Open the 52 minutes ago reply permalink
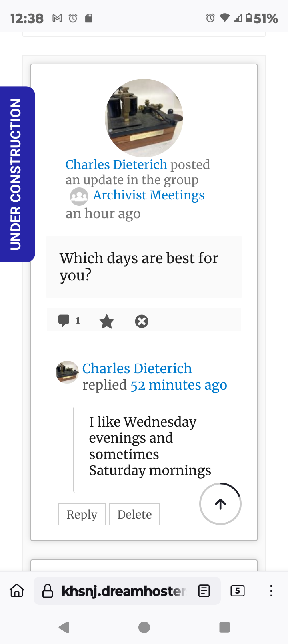 (x=179, y=385)
